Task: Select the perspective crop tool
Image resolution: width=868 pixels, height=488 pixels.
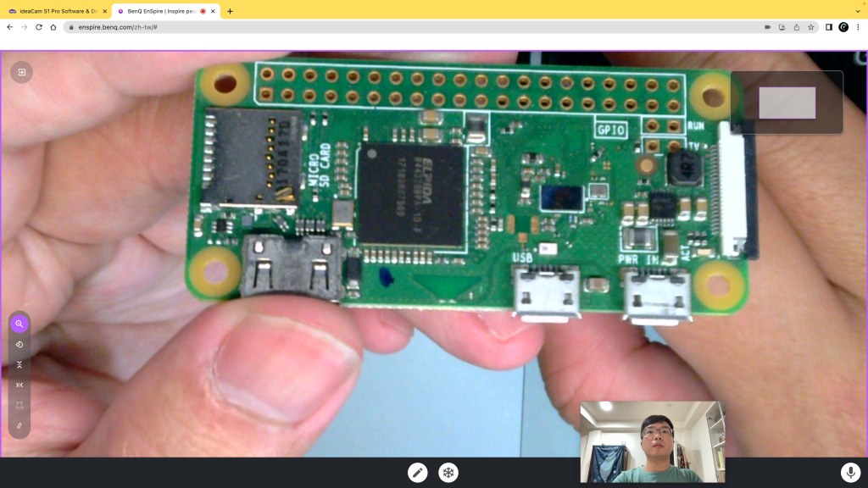Action: point(19,405)
